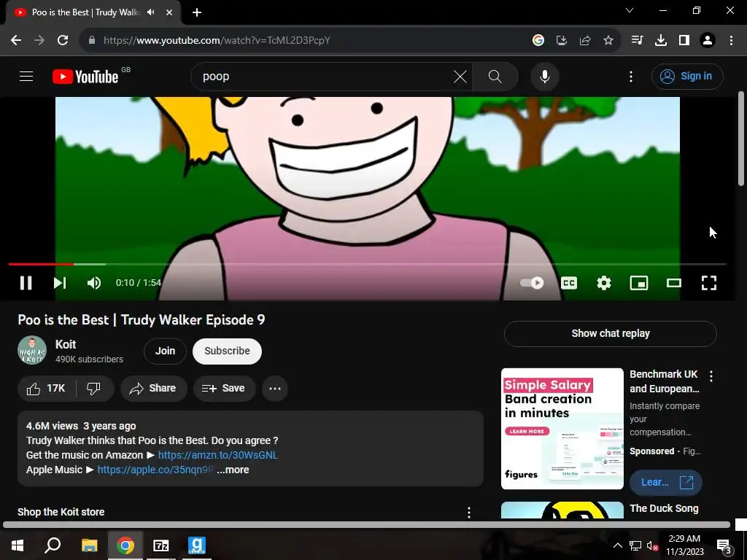
Task: Toggle the Chrome side panel
Action: [x=684, y=41]
